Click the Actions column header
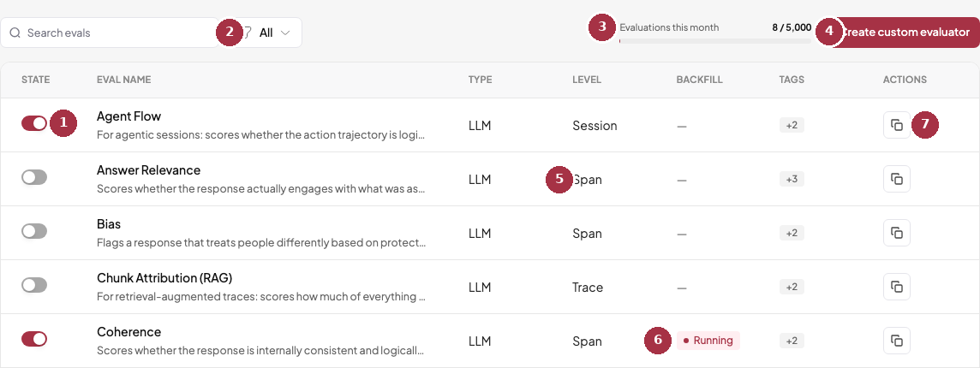The image size is (980, 368). click(x=905, y=80)
